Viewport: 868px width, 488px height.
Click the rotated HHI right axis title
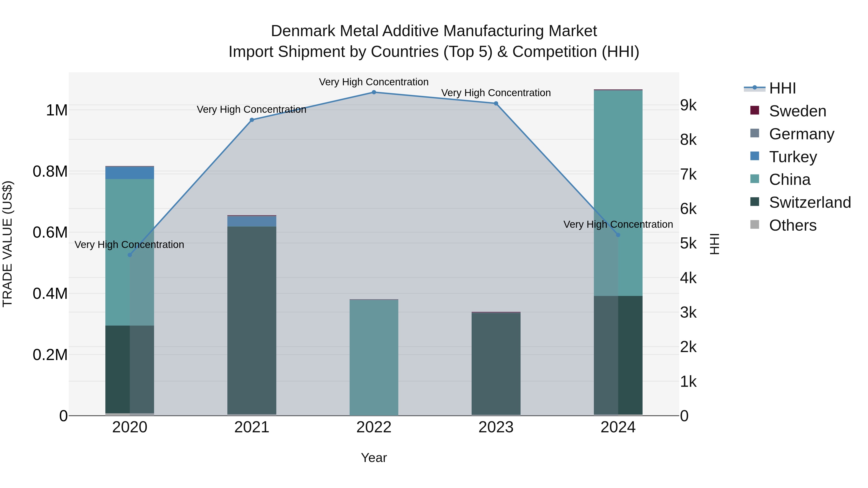point(715,244)
